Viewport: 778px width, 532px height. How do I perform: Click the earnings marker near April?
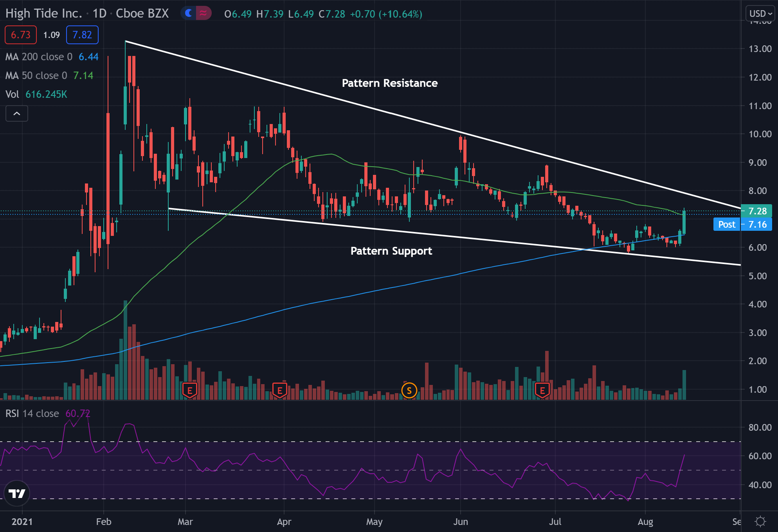tap(280, 390)
